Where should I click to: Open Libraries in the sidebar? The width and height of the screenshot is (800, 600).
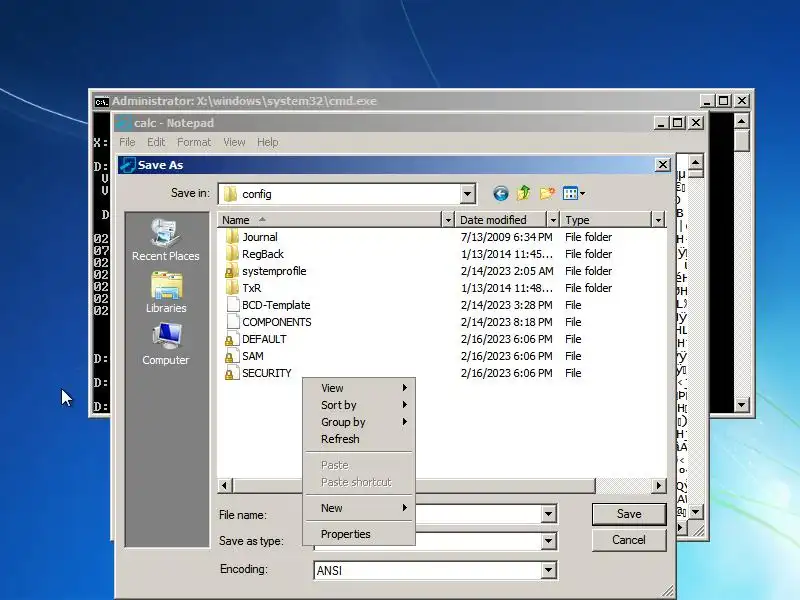tap(166, 292)
